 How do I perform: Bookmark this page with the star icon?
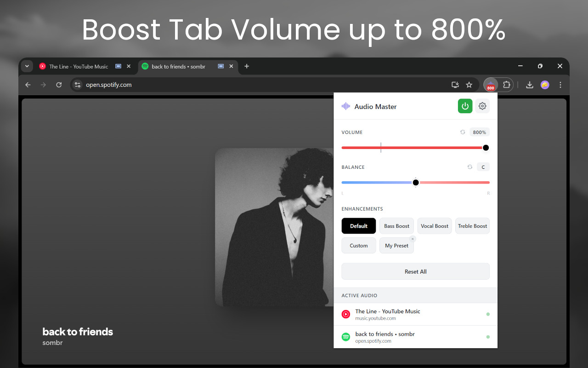pos(469,85)
